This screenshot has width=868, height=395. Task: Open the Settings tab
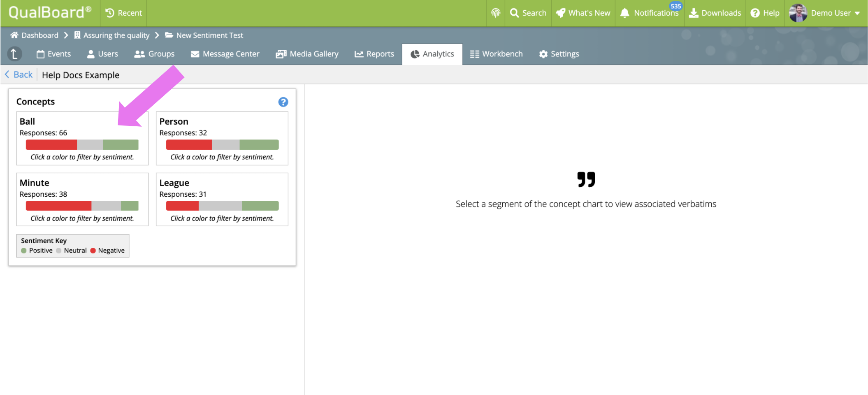(559, 54)
